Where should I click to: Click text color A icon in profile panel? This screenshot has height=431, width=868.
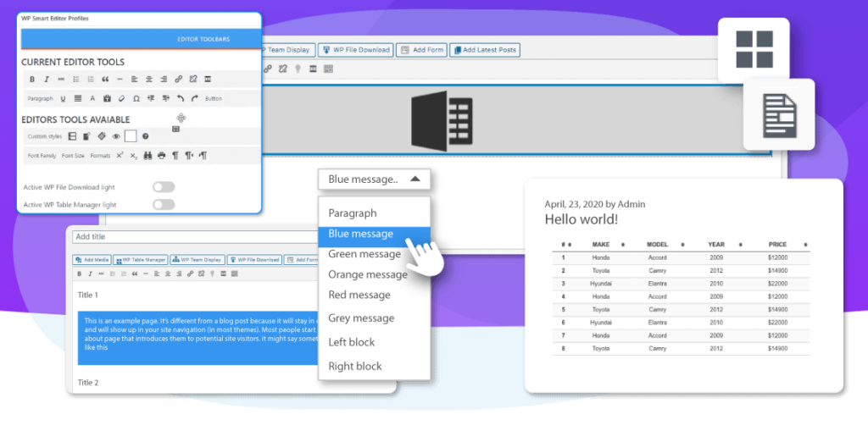coord(92,98)
